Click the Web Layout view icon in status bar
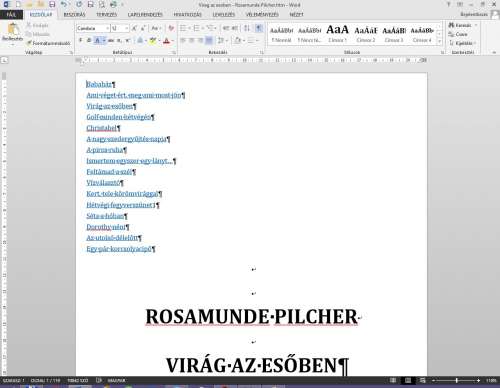The width and height of the screenshot is (500, 388). (423, 380)
